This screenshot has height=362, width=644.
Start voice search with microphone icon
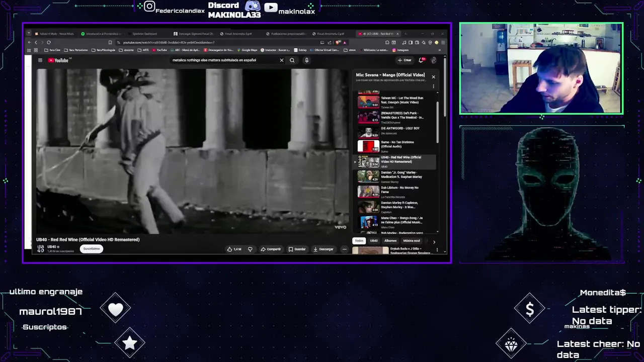[306, 60]
